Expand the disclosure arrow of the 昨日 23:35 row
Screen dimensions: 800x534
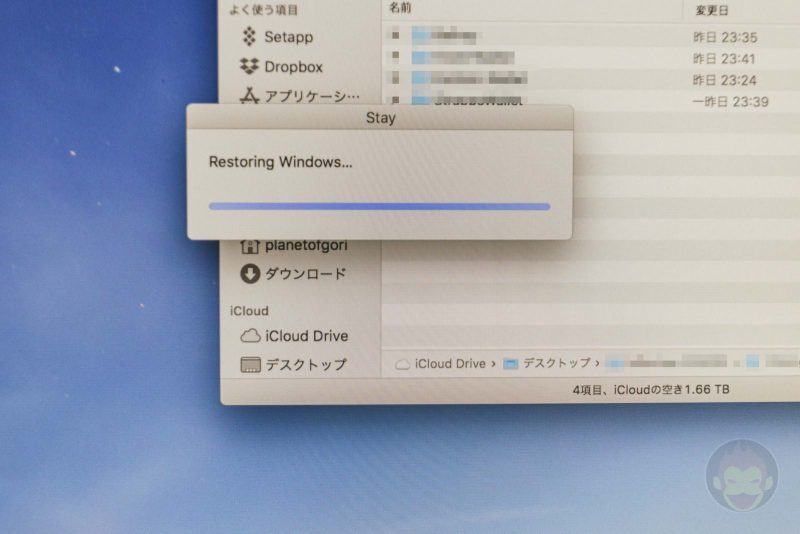[x=395, y=35]
